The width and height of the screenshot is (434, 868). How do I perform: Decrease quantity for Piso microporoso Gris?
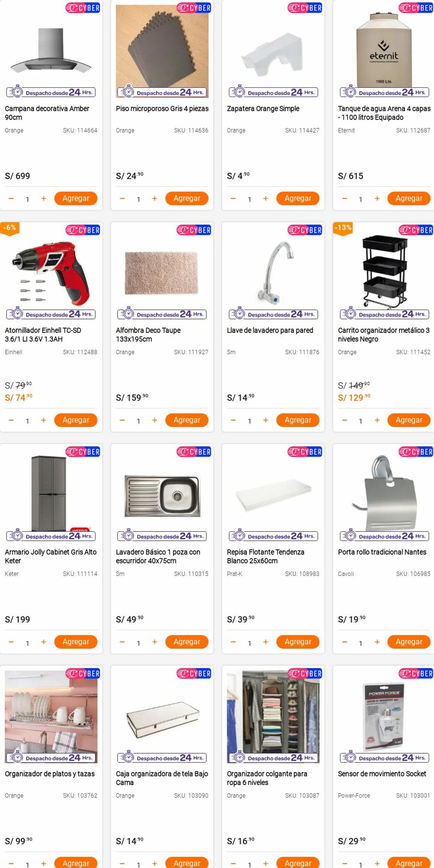click(122, 198)
